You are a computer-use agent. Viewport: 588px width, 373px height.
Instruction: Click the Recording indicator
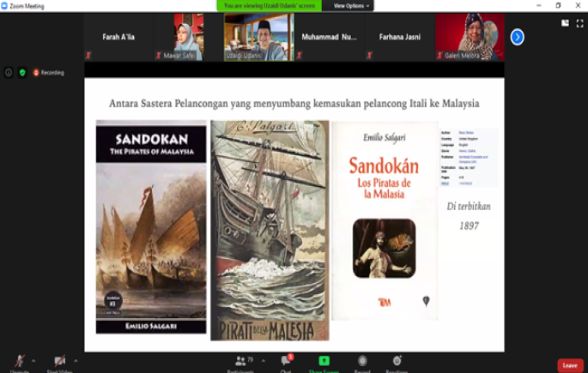49,73
